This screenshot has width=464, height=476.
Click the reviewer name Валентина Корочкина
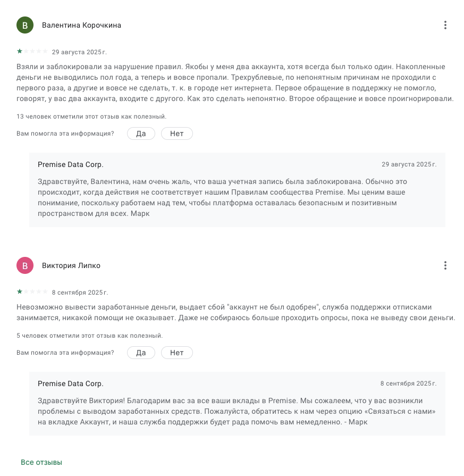(81, 25)
